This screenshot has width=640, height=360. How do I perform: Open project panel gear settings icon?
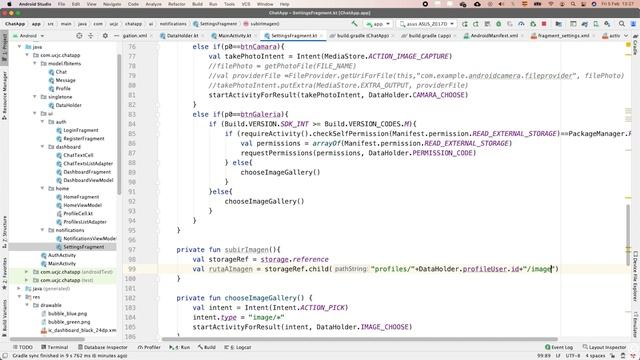pyautogui.click(x=105, y=36)
